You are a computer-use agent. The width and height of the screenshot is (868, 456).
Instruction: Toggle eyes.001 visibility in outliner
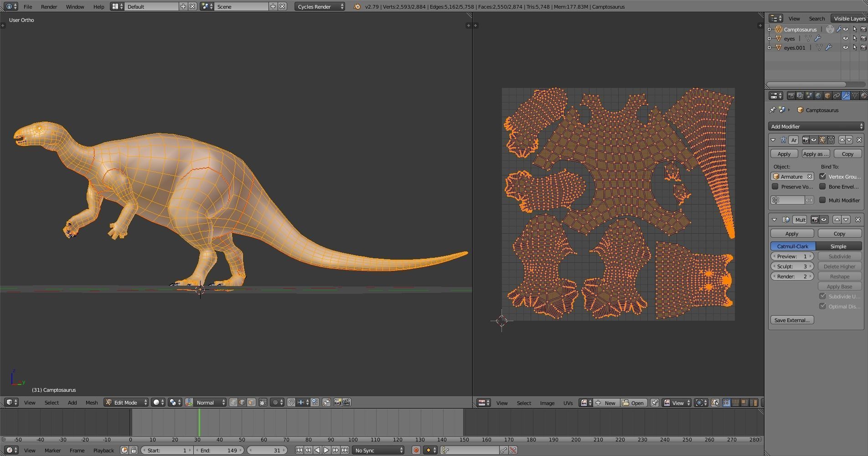(x=846, y=47)
